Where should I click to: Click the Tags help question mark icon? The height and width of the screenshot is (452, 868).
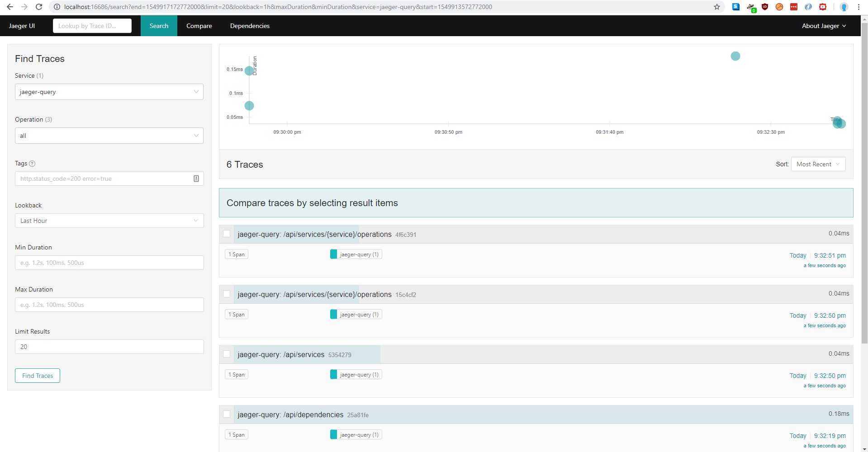[x=32, y=164]
